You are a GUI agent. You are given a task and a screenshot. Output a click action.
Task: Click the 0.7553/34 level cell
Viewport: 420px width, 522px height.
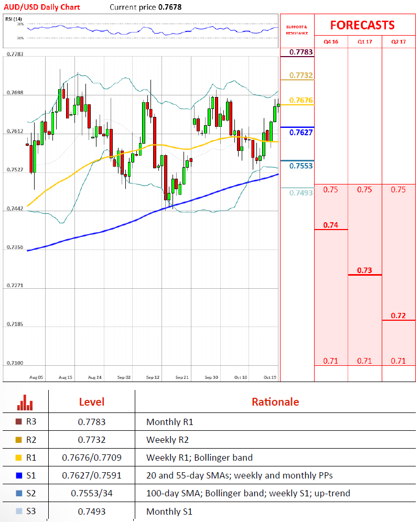click(x=92, y=493)
